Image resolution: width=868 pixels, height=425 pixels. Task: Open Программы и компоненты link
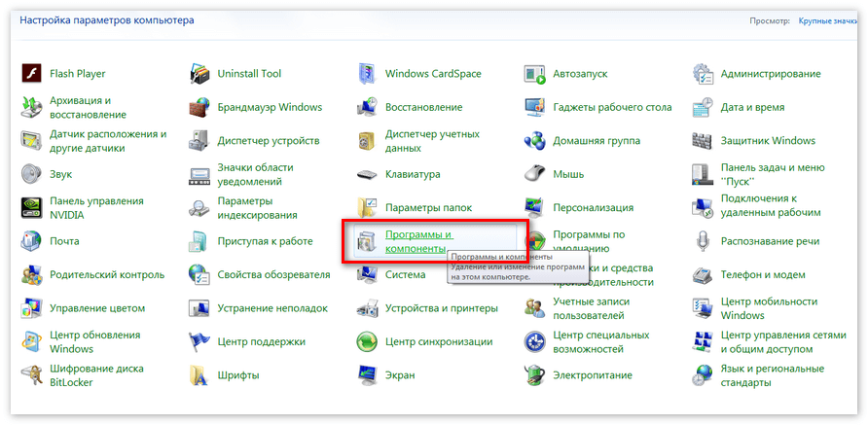pyautogui.click(x=418, y=241)
